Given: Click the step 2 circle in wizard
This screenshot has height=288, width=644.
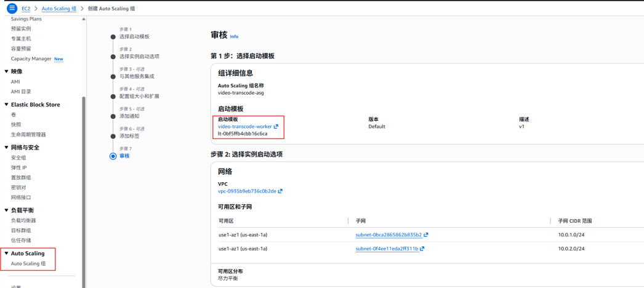Looking at the screenshot, I should (113, 56).
